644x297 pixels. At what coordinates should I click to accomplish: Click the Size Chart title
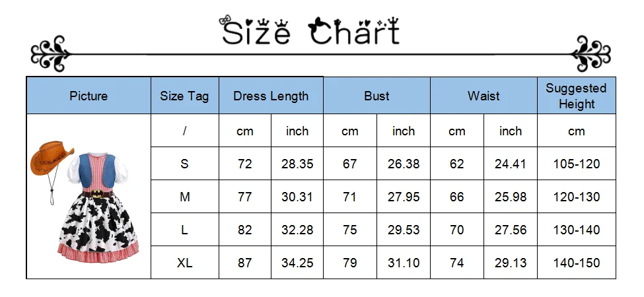(310, 31)
